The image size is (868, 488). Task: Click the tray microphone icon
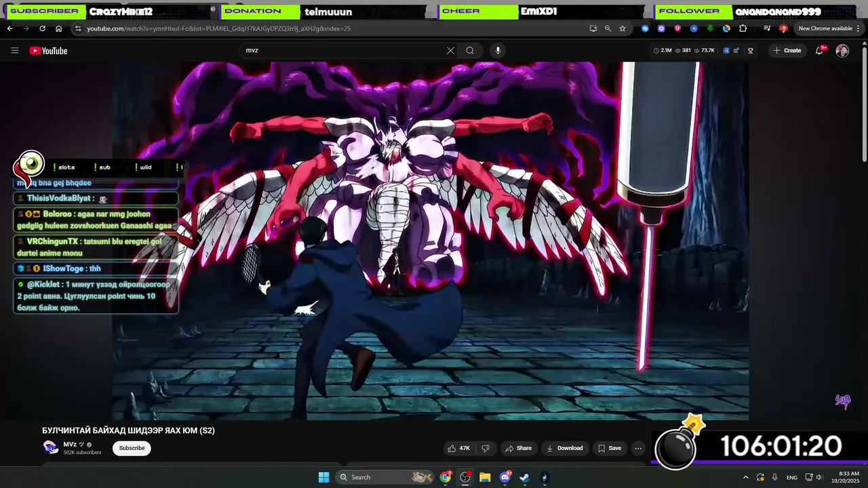click(x=775, y=477)
